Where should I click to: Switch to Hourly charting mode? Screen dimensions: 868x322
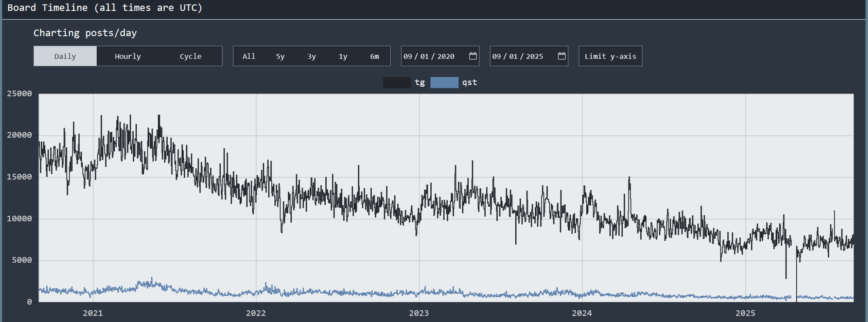128,56
